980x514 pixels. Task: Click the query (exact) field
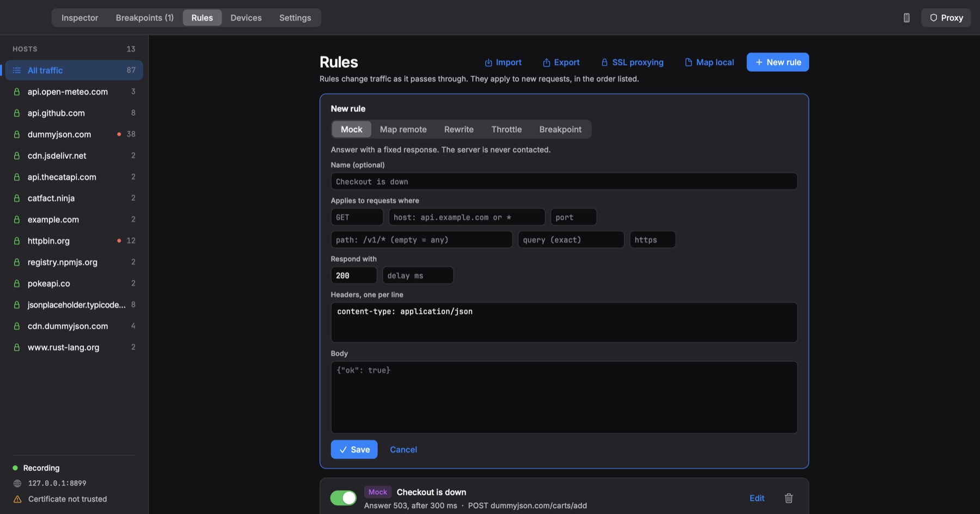tap(571, 239)
